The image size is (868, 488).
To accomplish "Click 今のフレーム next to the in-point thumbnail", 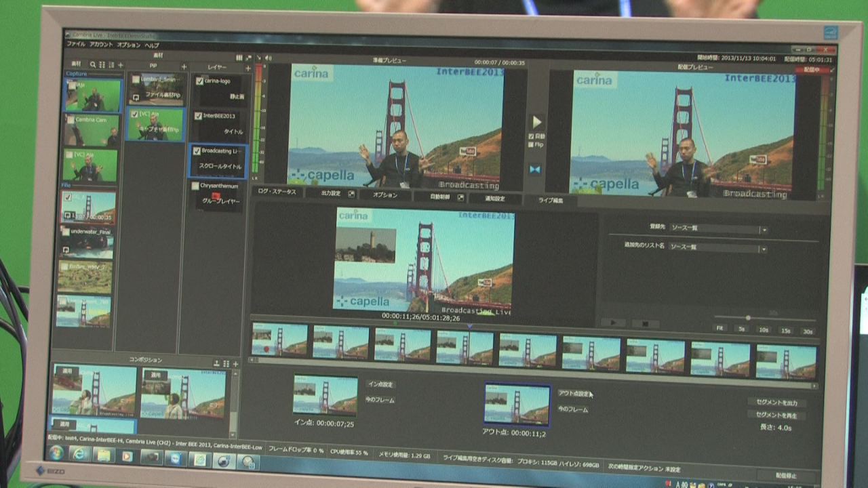I will point(380,400).
